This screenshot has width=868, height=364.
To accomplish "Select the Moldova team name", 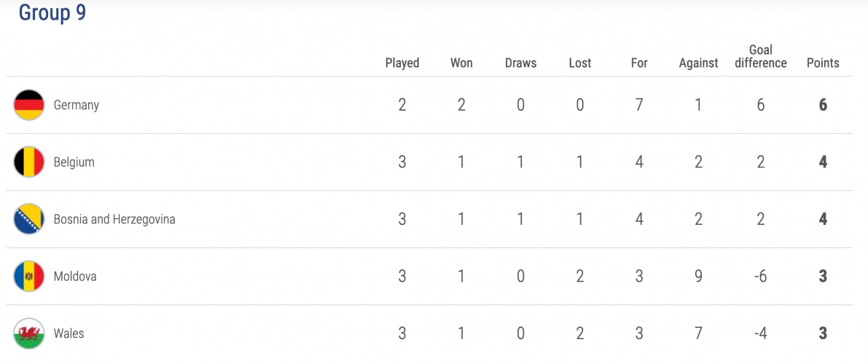I will 75,276.
